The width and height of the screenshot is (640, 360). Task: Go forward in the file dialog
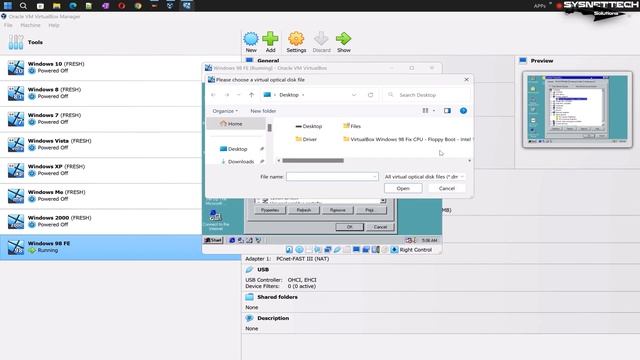pyautogui.click(x=227, y=95)
